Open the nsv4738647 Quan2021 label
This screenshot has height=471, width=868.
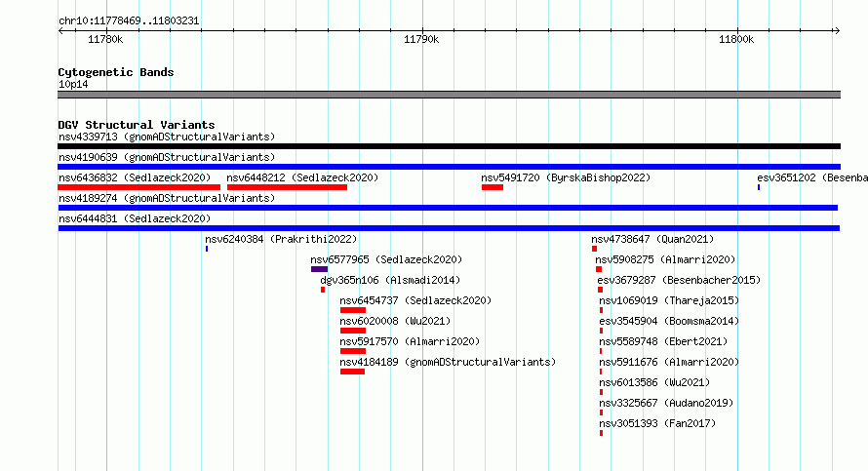tap(652, 239)
